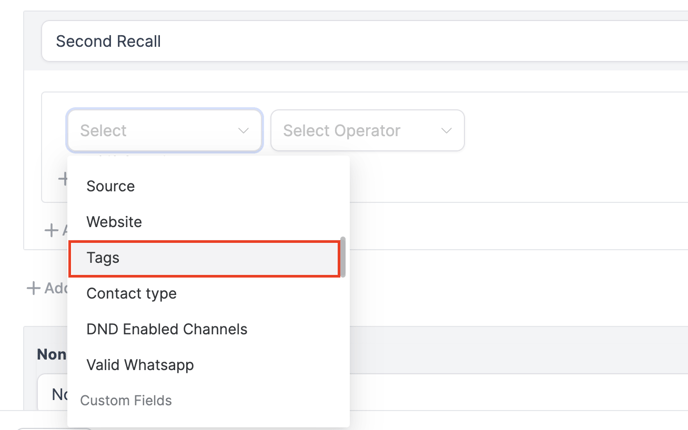
Task: Choose the Valid Whatsapp option
Action: (140, 365)
